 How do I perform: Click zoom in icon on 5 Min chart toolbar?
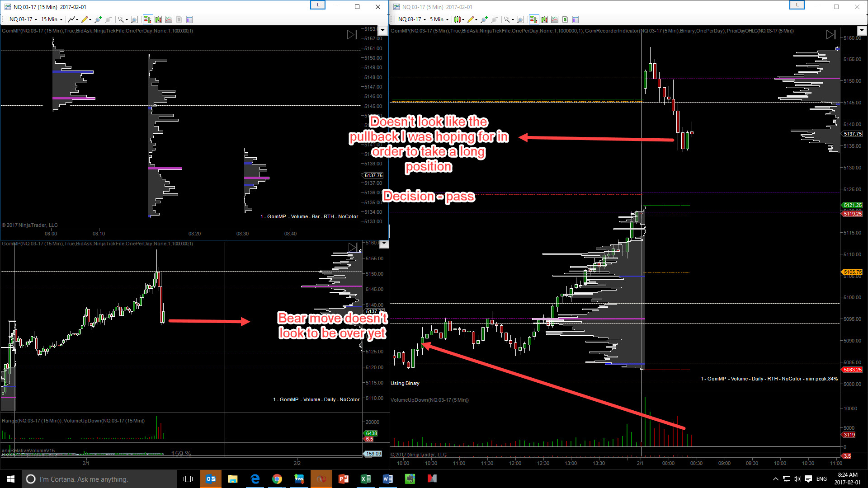[484, 19]
